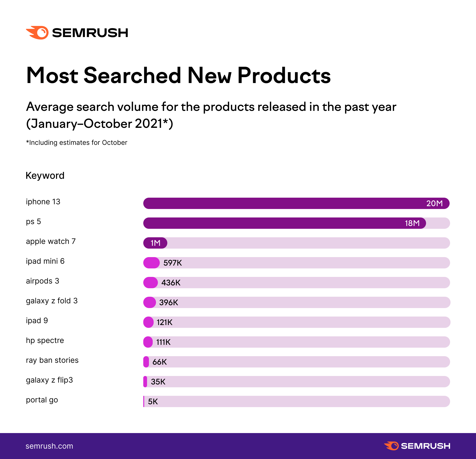Click the 35K value for galaxy z flip3
Image resolution: width=476 pixels, height=459 pixels.
158,382
